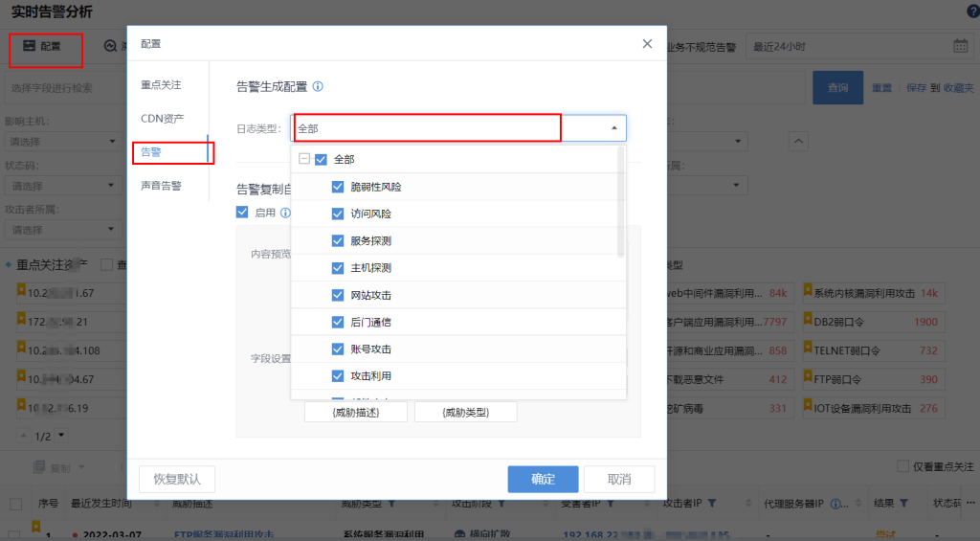Click the filter icon beside 结果 column

(x=902, y=503)
